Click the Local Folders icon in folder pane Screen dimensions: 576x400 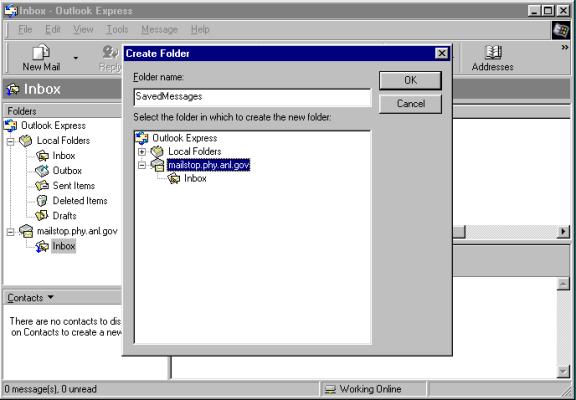26,141
